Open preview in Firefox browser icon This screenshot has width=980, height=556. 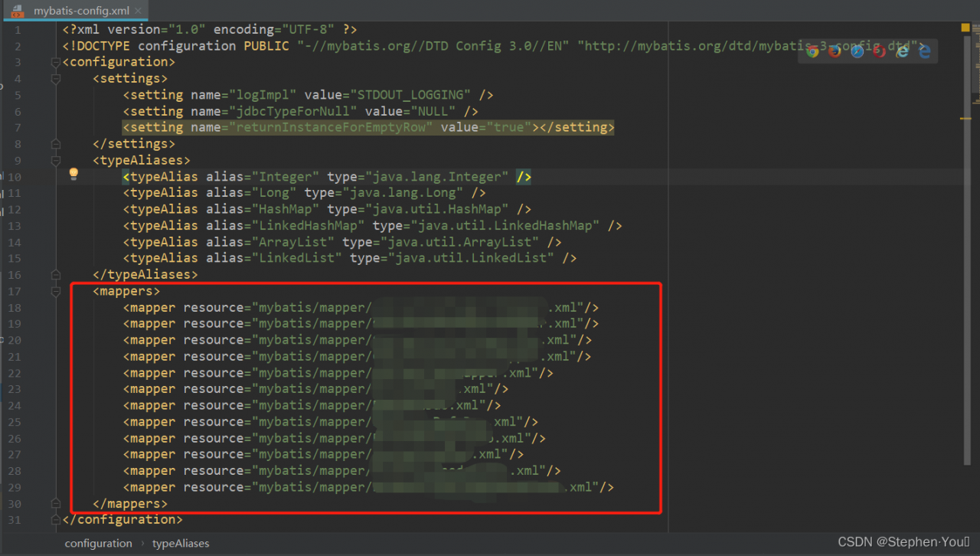(x=835, y=51)
